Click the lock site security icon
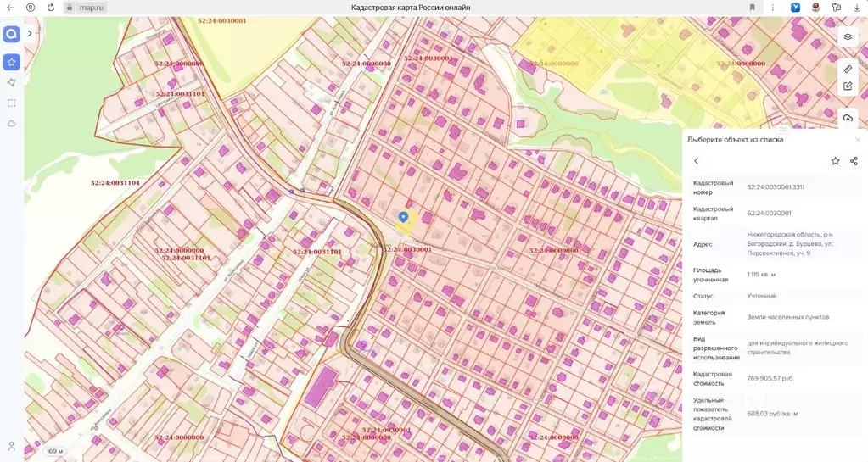Image resolution: width=868 pixels, height=462 pixels. (x=70, y=8)
